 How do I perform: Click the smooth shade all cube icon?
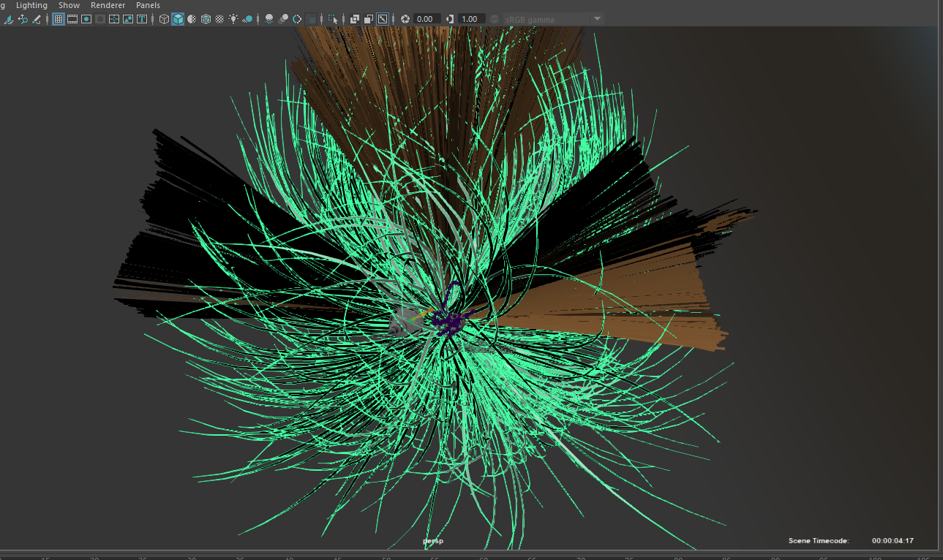(x=178, y=19)
